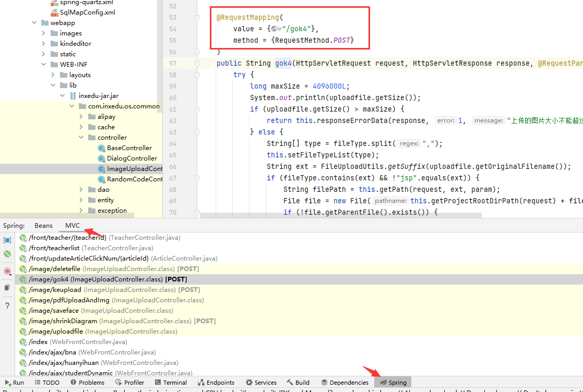
Task: Expand the images folder chevron
Action: click(43, 33)
